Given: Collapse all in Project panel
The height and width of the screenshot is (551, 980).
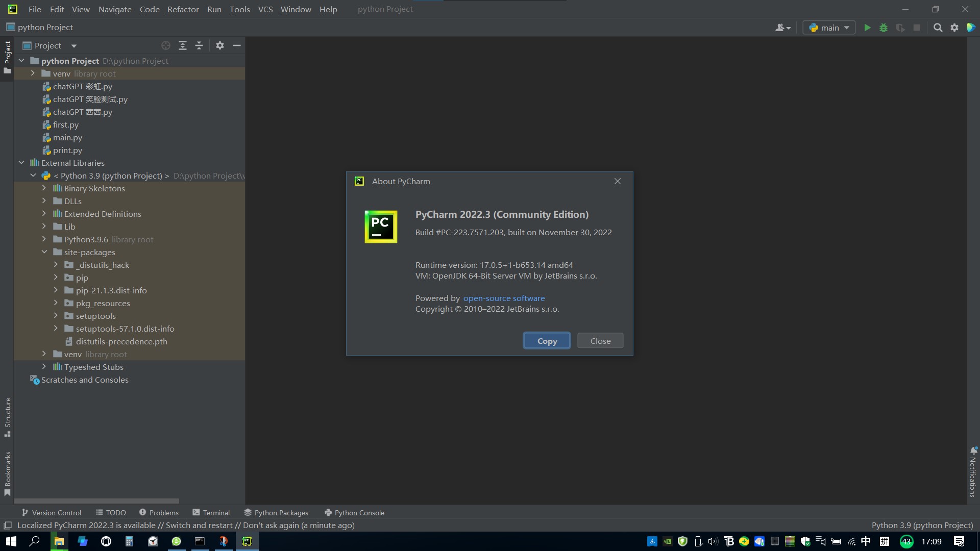Looking at the screenshot, I should 199,45.
